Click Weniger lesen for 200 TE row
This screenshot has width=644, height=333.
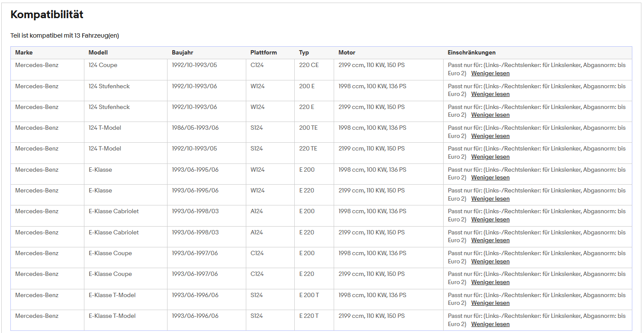coord(490,136)
